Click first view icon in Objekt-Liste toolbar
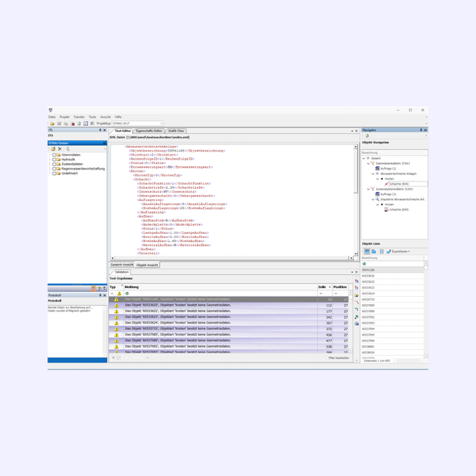Screen dimensions: 476x476 click(x=367, y=252)
